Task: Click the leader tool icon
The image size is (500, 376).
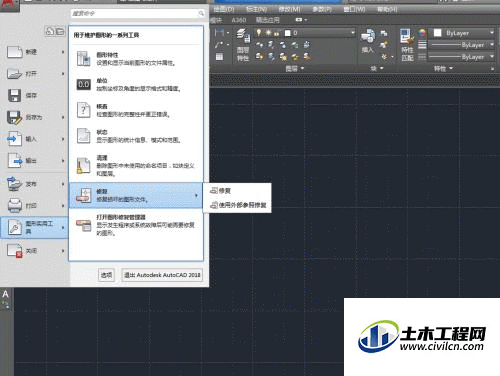Action: point(219,45)
